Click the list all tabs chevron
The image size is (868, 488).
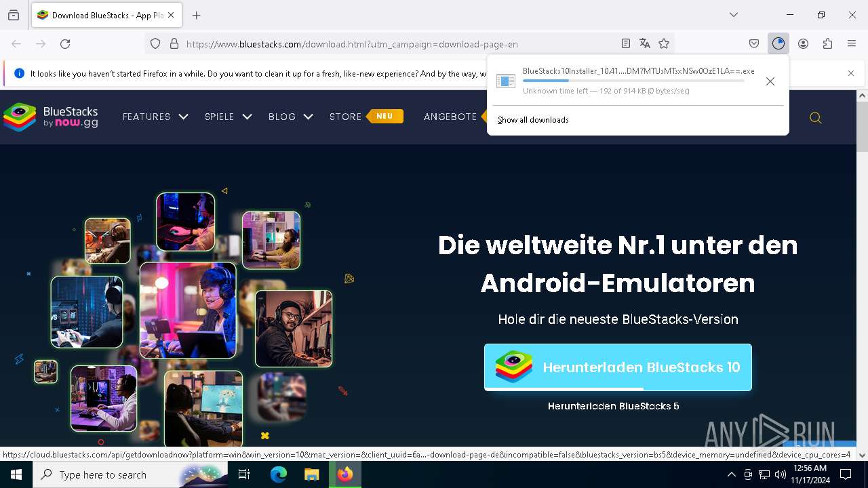(734, 15)
